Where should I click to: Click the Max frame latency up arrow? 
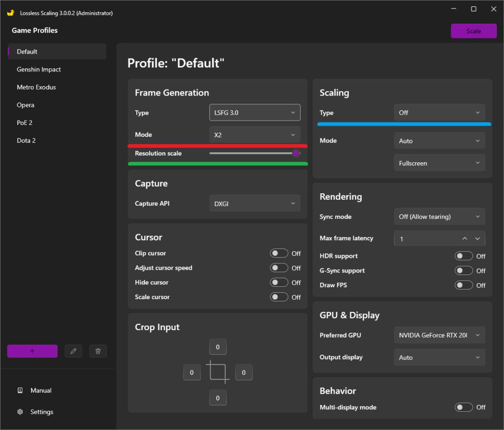click(x=465, y=239)
